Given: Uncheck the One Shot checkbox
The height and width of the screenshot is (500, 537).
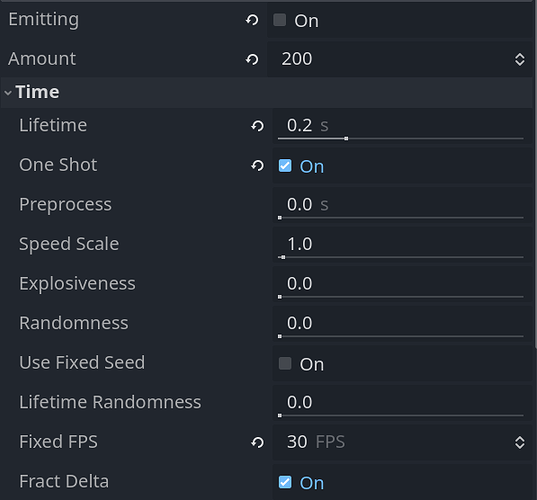Looking at the screenshot, I should pos(285,166).
